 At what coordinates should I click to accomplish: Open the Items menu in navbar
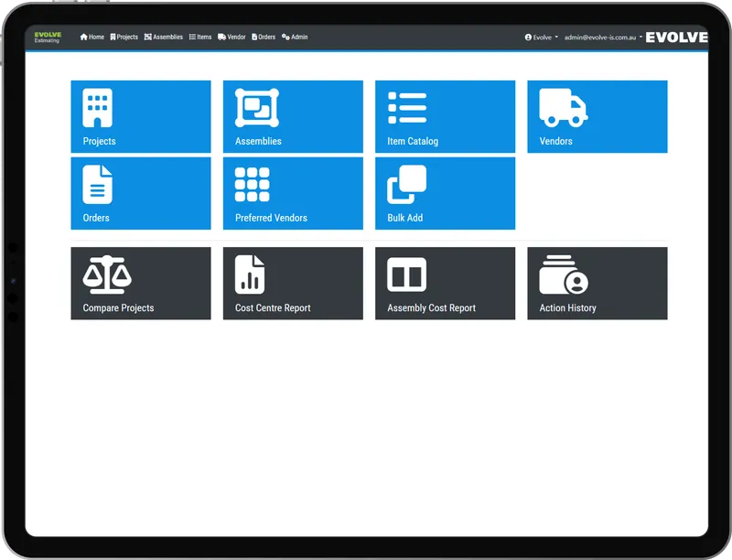point(199,38)
